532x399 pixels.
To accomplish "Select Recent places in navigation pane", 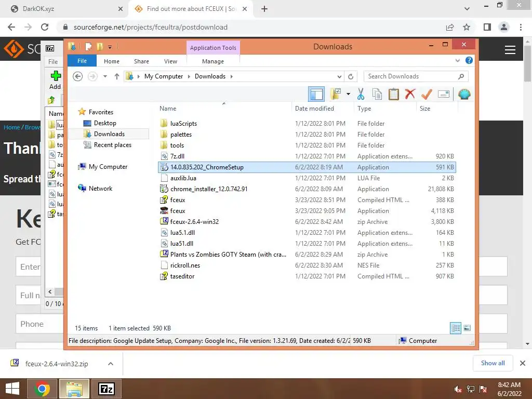I will click(112, 145).
